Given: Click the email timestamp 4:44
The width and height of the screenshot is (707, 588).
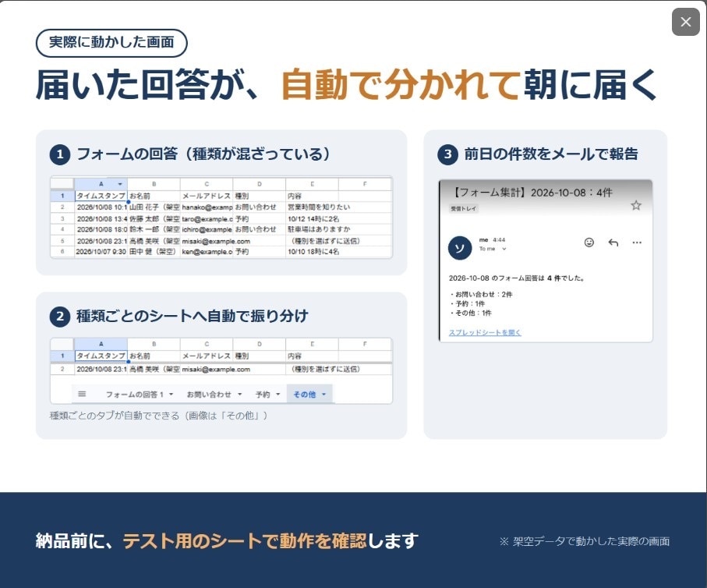Looking at the screenshot, I should coord(499,240).
